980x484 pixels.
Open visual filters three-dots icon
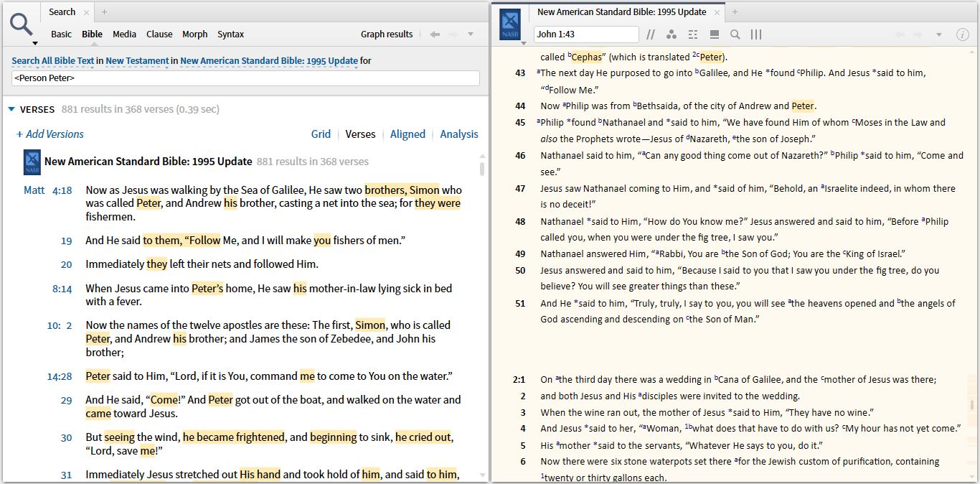[x=672, y=34]
